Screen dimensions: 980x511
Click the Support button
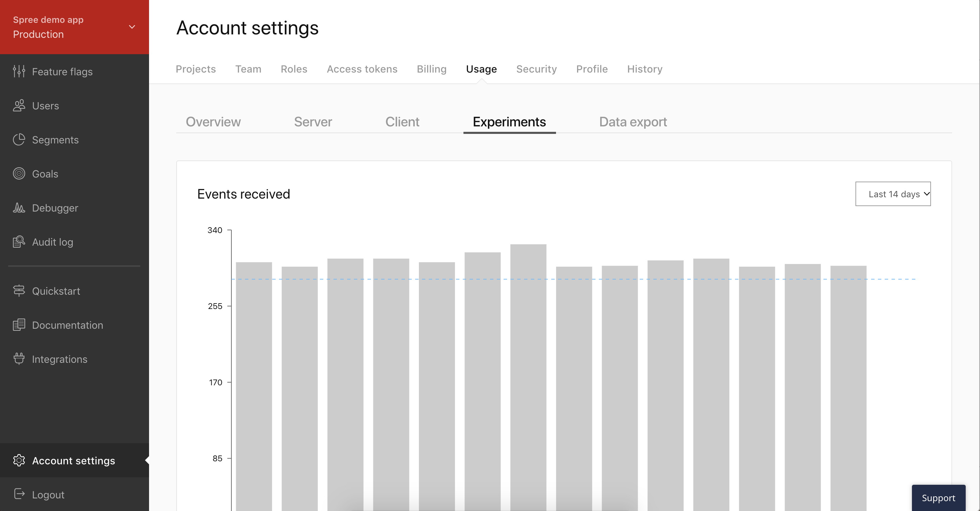coord(938,498)
